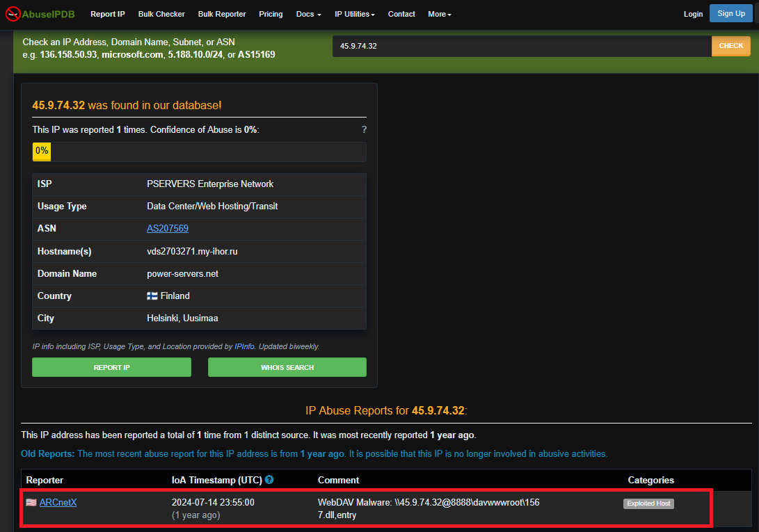Viewport: 759px width, 532px height.
Task: Open the Contact page
Action: (x=401, y=14)
